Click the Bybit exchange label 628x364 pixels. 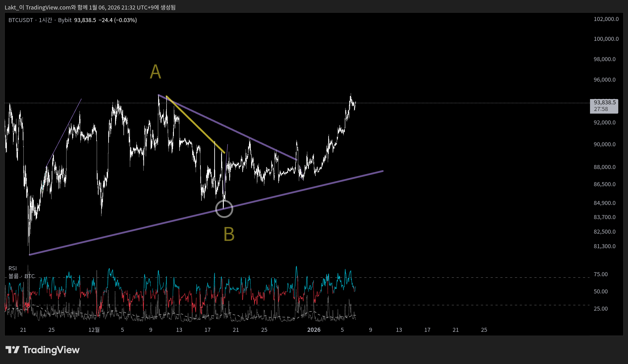[65, 20]
